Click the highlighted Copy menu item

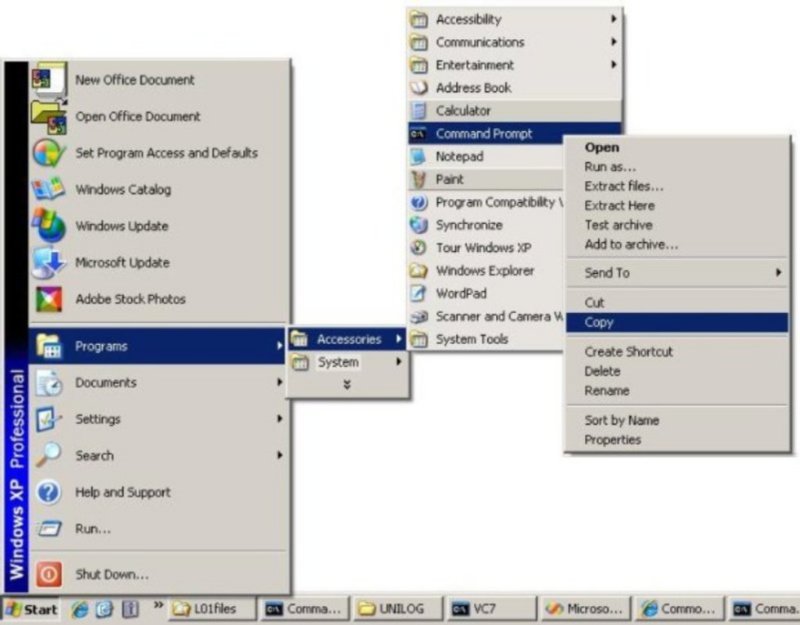pos(677,322)
